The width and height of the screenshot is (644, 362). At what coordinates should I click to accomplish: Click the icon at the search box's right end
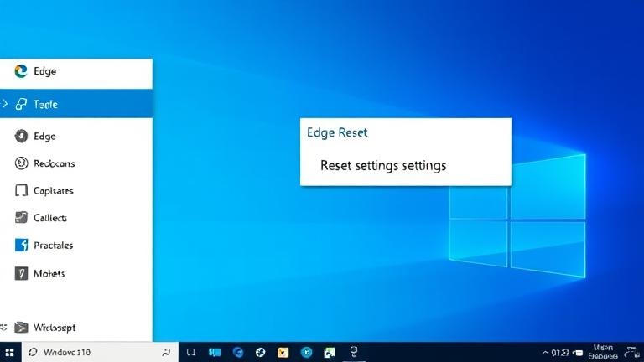click(166, 352)
